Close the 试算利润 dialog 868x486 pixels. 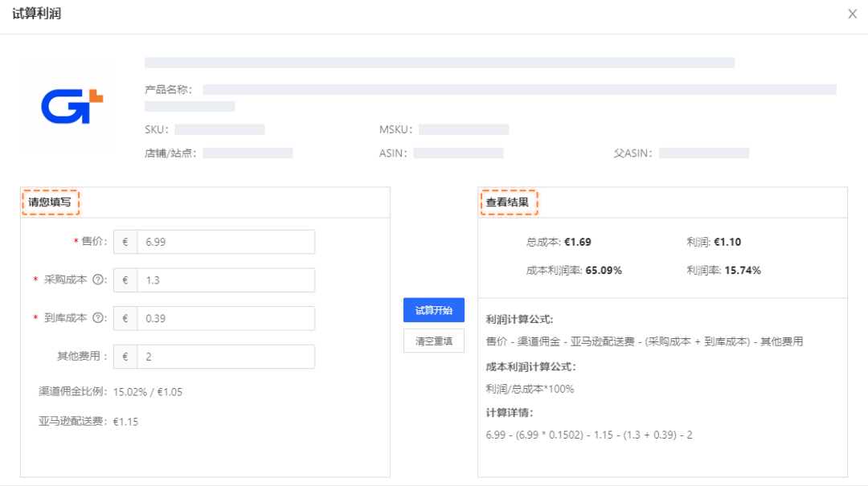coord(854,14)
